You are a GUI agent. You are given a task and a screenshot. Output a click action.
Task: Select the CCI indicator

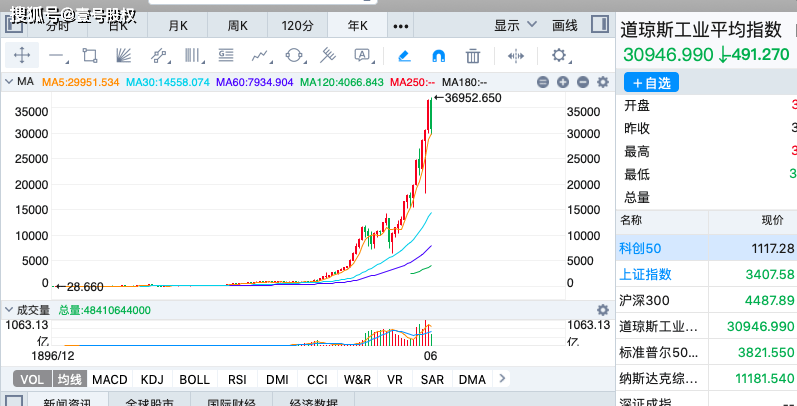[x=317, y=379]
